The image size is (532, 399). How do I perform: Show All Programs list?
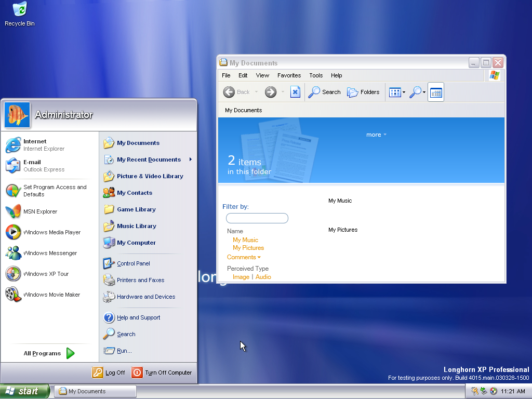pos(49,353)
